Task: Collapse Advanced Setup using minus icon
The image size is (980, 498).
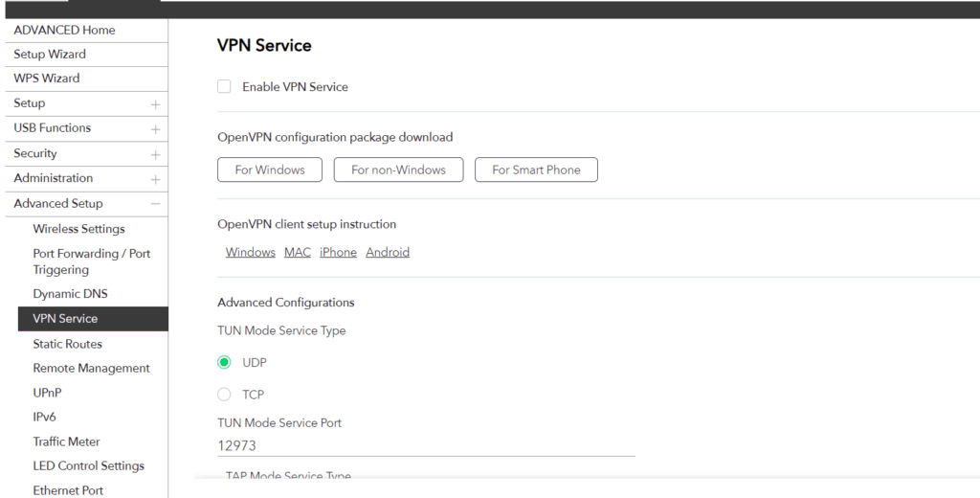Action: tap(155, 204)
